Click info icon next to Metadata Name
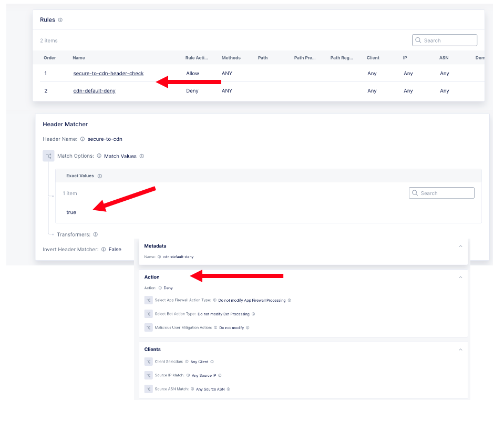 coord(159,257)
